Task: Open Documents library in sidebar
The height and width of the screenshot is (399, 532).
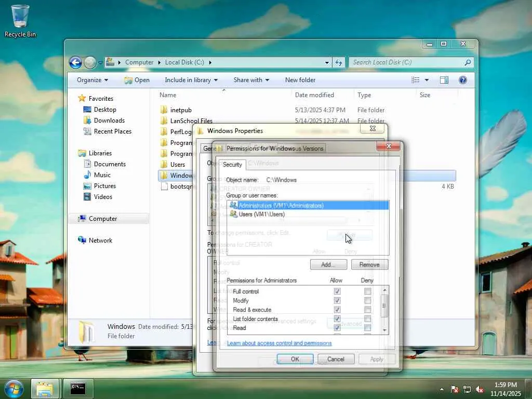Action: (104, 164)
